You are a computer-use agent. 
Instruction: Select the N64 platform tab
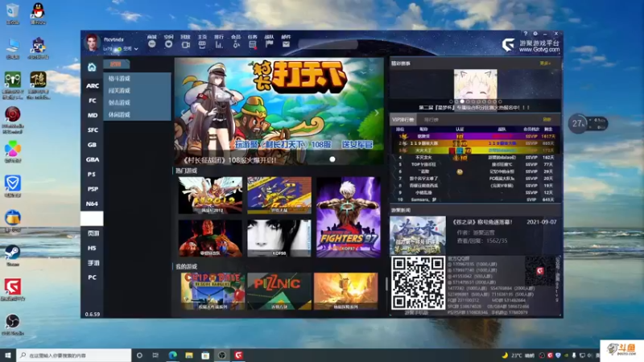pyautogui.click(x=92, y=204)
